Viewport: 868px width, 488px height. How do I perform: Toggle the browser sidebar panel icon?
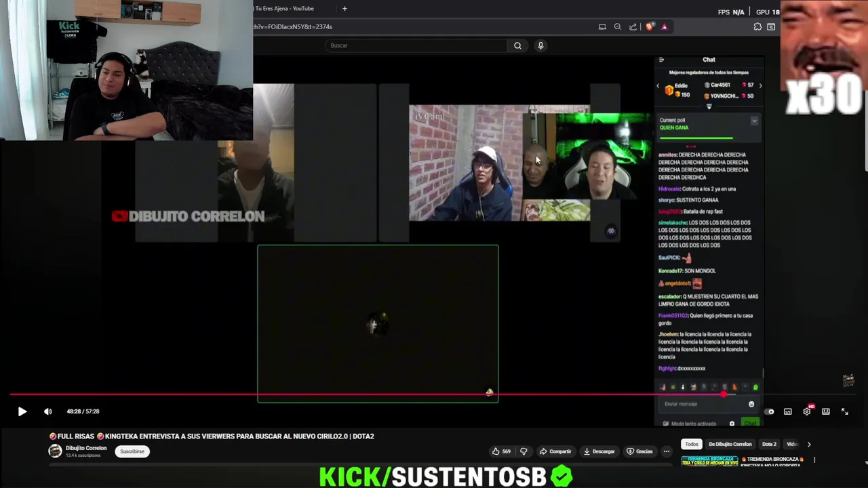pyautogui.click(x=771, y=26)
